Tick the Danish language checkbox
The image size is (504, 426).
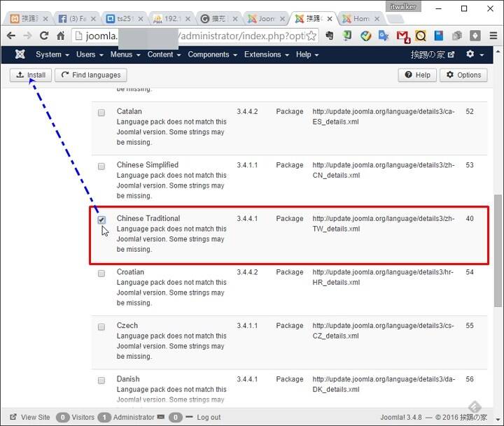click(101, 381)
